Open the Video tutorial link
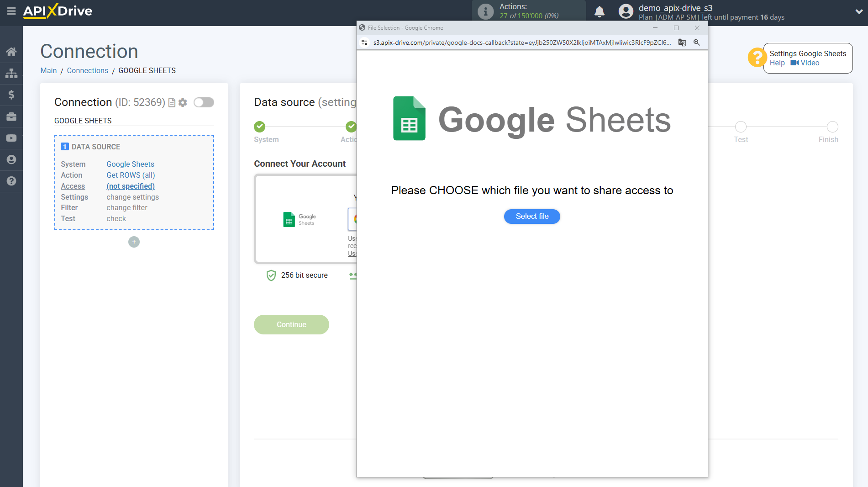Image resolution: width=868 pixels, height=487 pixels. point(810,63)
